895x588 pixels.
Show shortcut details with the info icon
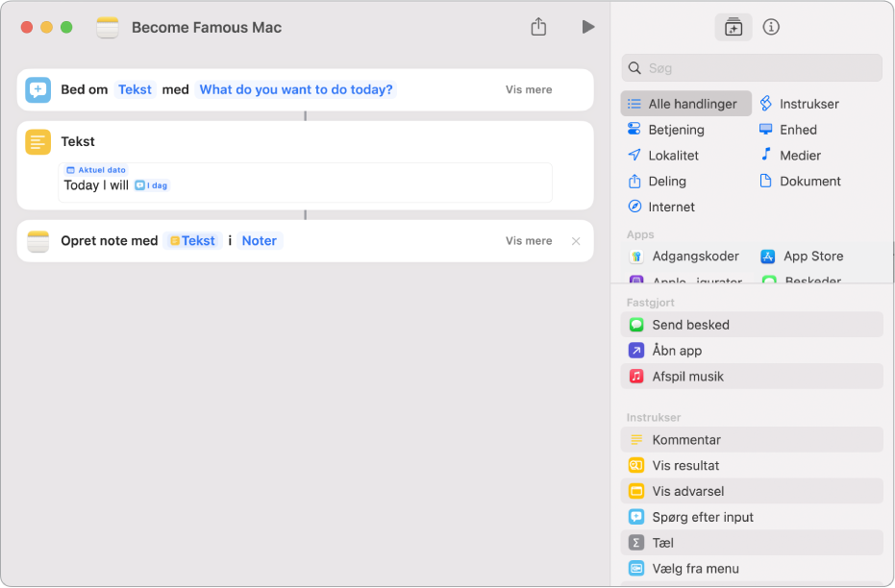click(771, 27)
